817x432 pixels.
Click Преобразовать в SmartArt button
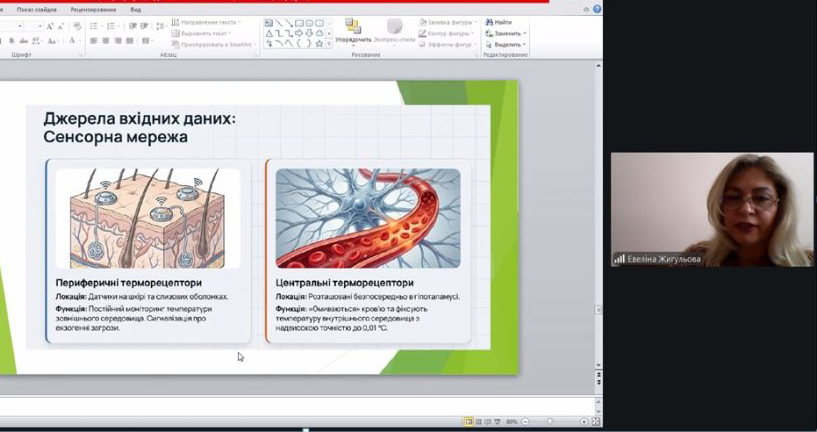pyautogui.click(x=211, y=44)
